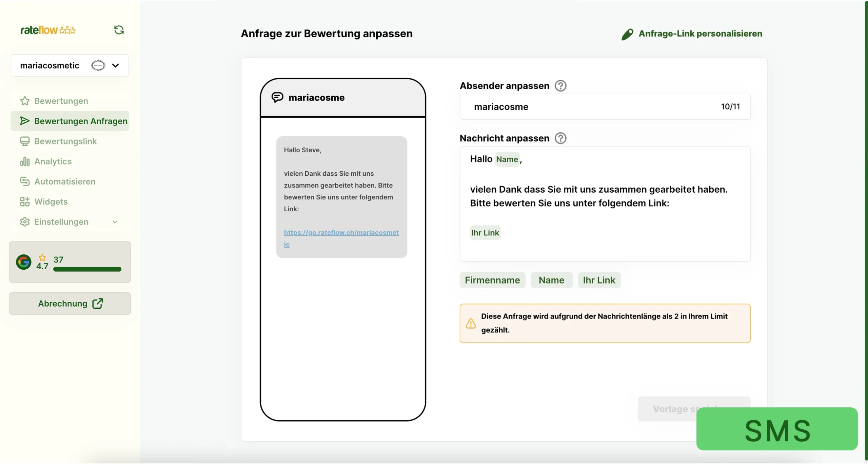Insert the Name placeholder chip below message

[x=551, y=280]
